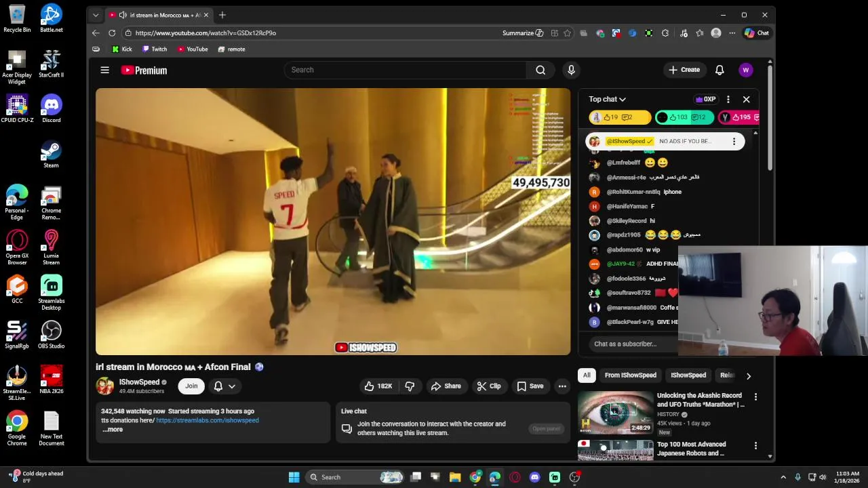868x488 pixels.
Task: Dislike the ISpeed stream video
Action: [410, 386]
